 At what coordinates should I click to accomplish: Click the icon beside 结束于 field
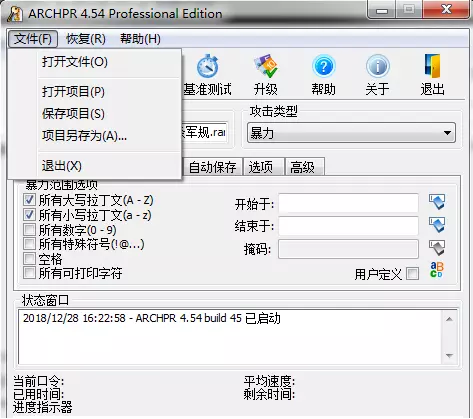pos(437,225)
